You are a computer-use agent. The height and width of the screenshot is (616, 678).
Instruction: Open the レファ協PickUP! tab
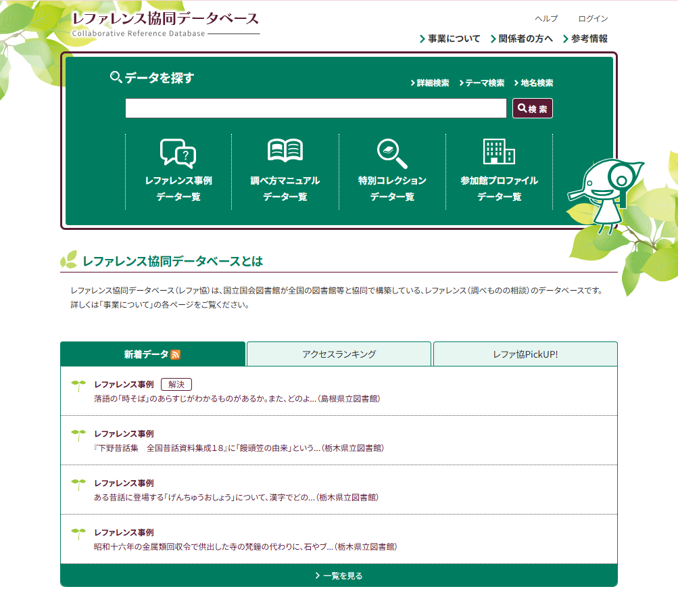click(x=525, y=354)
